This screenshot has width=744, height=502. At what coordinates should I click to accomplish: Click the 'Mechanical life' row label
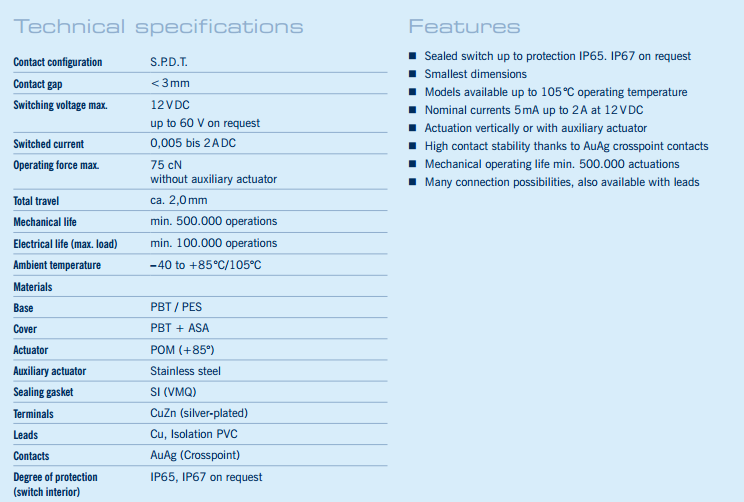tap(45, 222)
